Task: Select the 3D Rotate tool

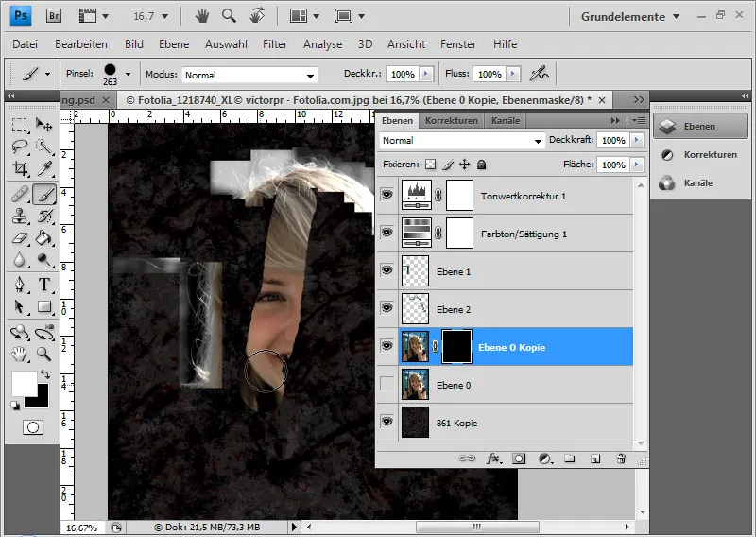Action: click(19, 333)
